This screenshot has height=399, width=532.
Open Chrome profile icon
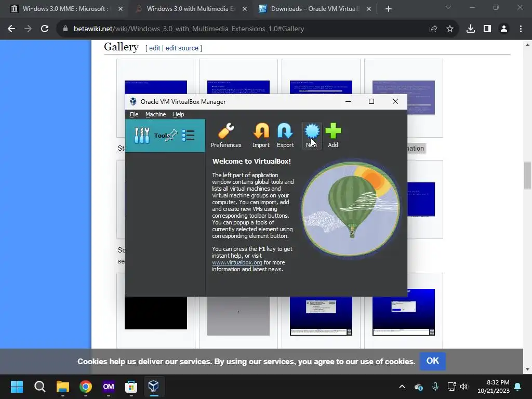504,29
